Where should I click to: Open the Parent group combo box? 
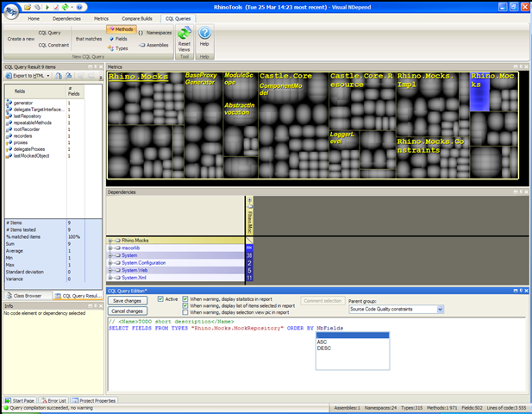[x=397, y=309]
